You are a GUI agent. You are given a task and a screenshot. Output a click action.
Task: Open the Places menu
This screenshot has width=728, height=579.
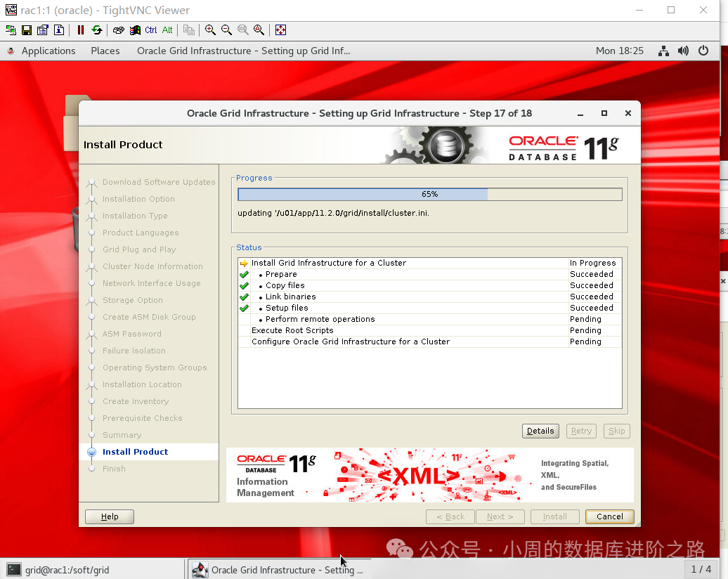pyautogui.click(x=105, y=51)
